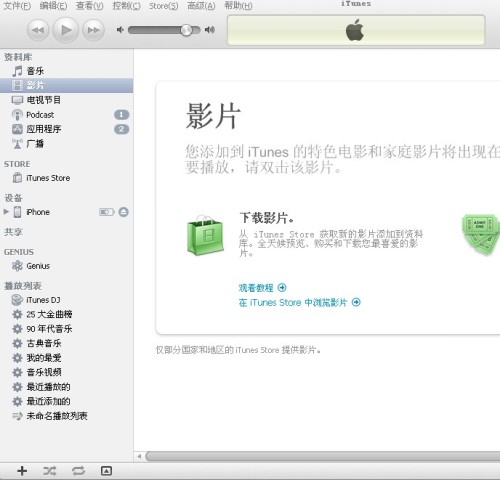Click the 共享 section header
The image size is (500, 480).
click(x=13, y=232)
